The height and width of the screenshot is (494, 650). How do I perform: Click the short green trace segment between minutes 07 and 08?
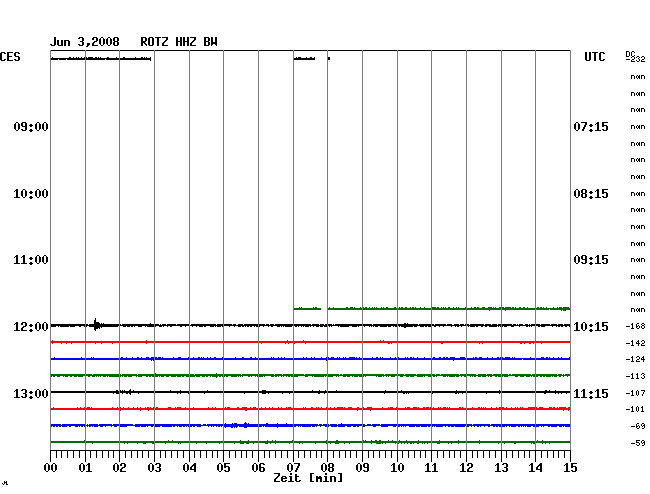click(x=307, y=309)
